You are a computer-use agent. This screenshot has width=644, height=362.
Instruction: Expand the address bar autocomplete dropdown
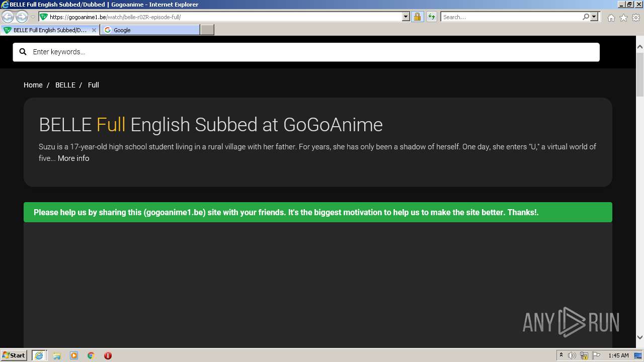(406, 17)
